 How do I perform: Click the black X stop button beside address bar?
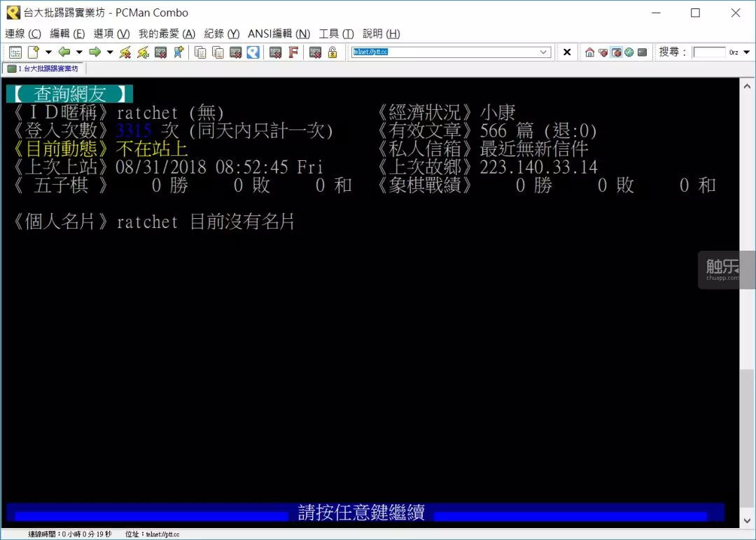(x=568, y=52)
